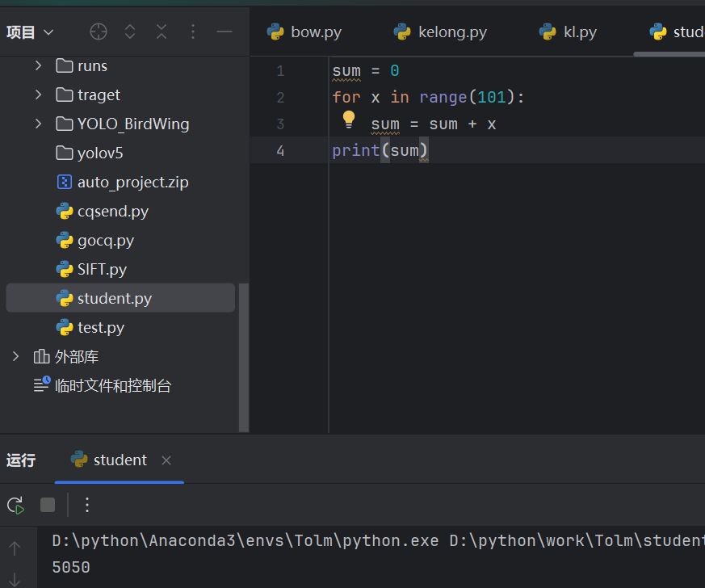Expand the runs folder

[x=38, y=65]
